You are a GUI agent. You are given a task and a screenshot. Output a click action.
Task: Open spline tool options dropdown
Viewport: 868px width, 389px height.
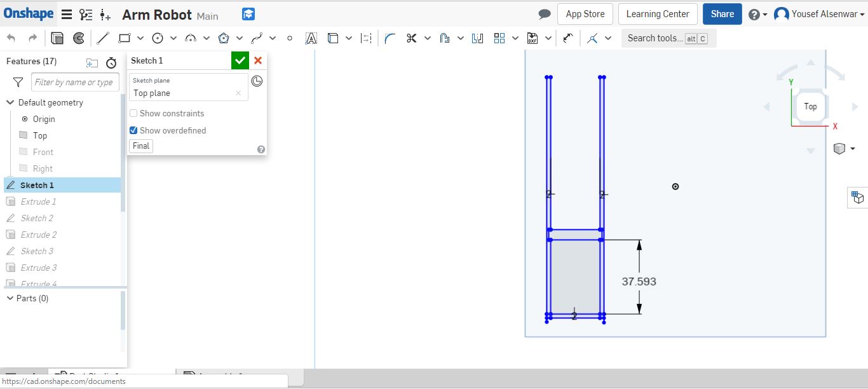273,38
